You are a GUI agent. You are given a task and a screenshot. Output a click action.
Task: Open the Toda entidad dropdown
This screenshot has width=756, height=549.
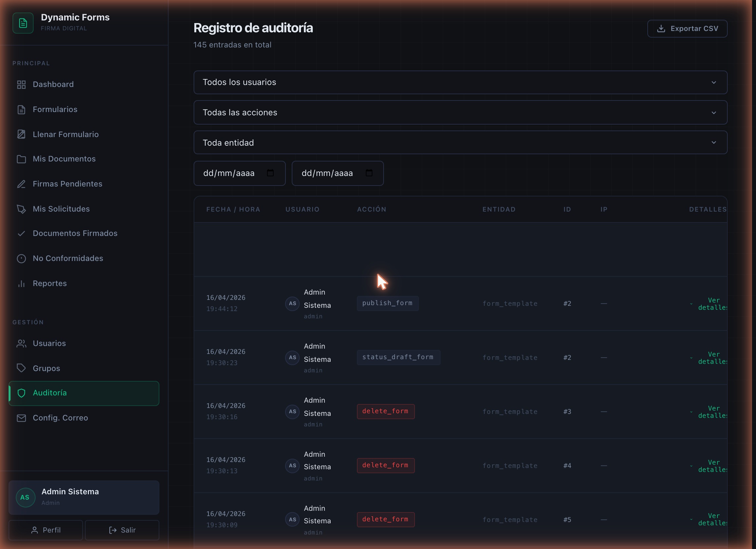pyautogui.click(x=460, y=142)
